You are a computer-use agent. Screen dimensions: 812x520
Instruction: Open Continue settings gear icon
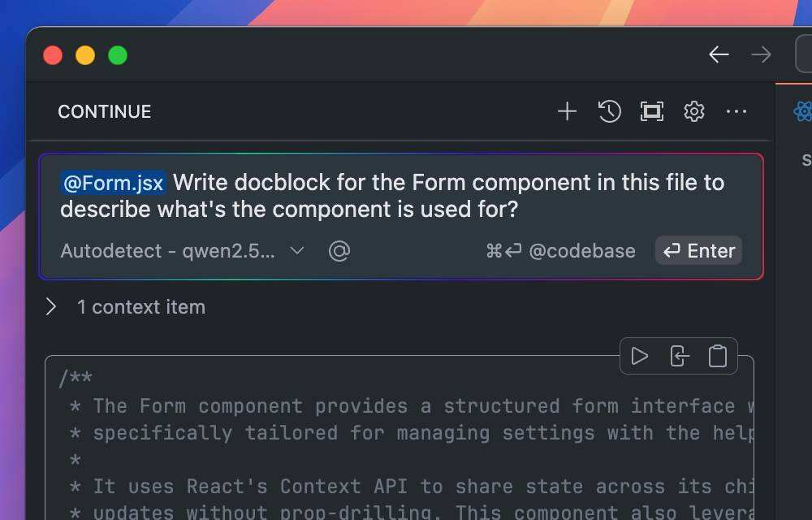pyautogui.click(x=694, y=111)
